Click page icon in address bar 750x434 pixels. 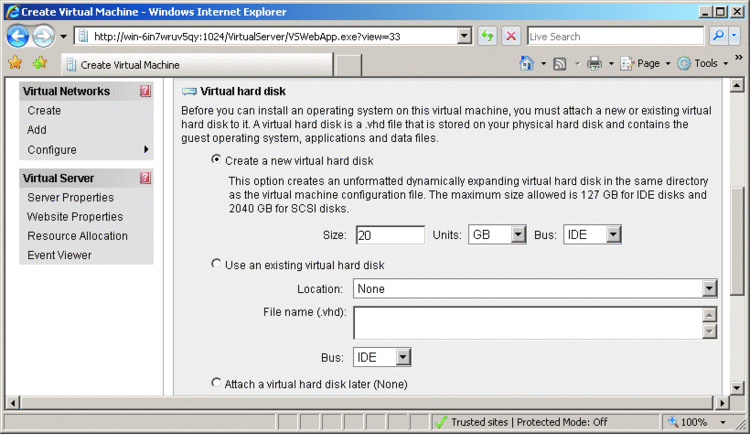[x=83, y=36]
